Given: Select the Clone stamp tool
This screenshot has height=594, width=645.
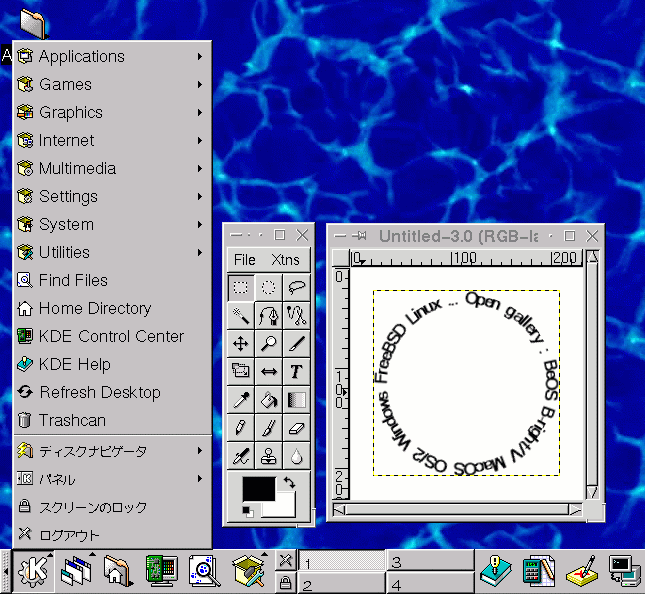Looking at the screenshot, I should pyautogui.click(x=269, y=456).
